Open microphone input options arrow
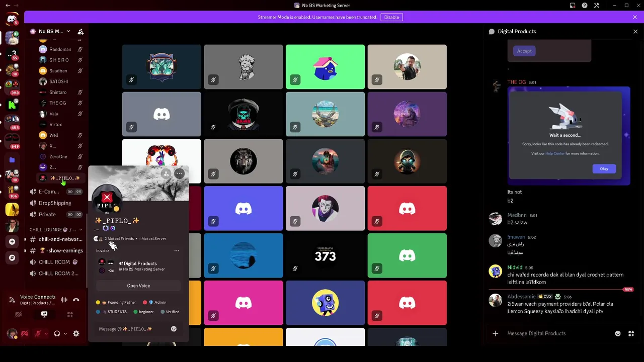 coord(46,333)
